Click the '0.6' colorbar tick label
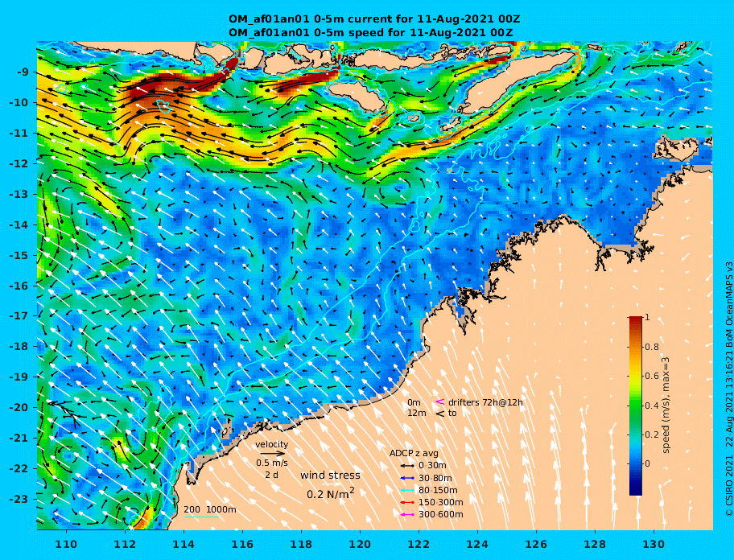This screenshot has width=734, height=560. coord(652,376)
